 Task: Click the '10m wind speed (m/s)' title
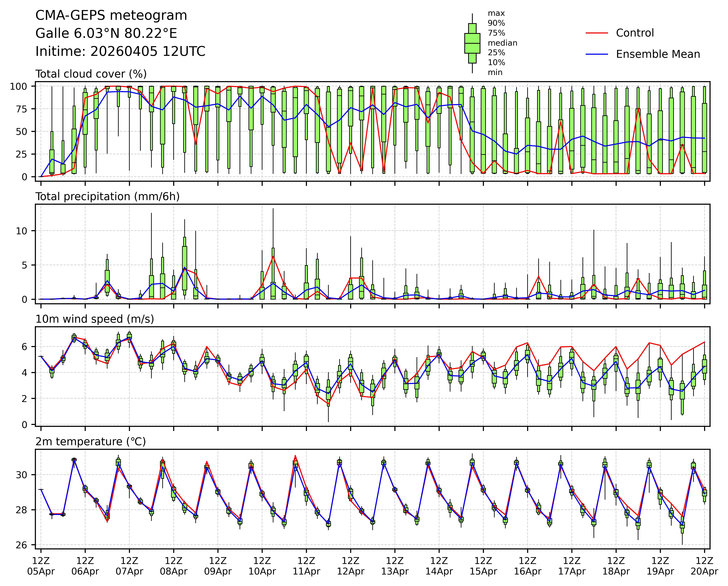click(x=95, y=319)
